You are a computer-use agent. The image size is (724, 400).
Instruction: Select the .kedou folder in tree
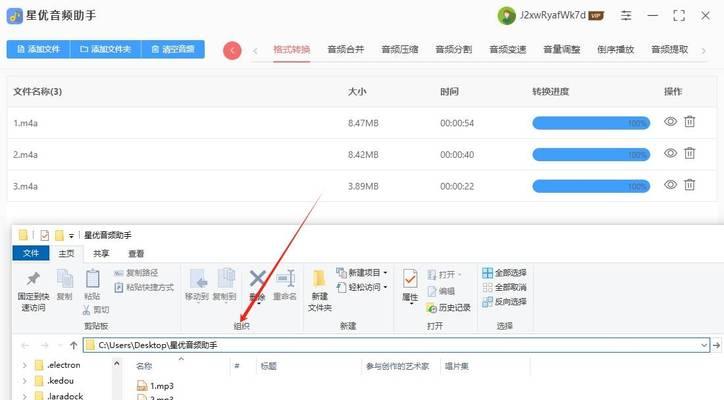(x=54, y=381)
